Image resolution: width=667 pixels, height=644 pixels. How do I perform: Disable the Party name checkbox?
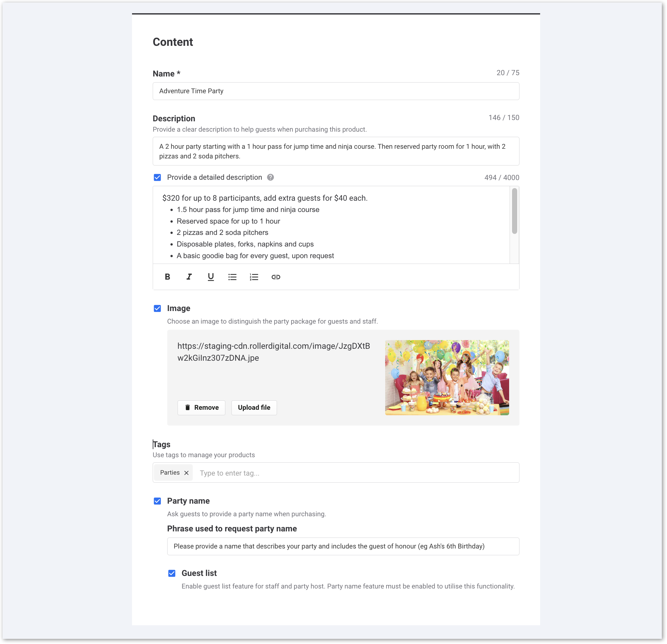[157, 501]
